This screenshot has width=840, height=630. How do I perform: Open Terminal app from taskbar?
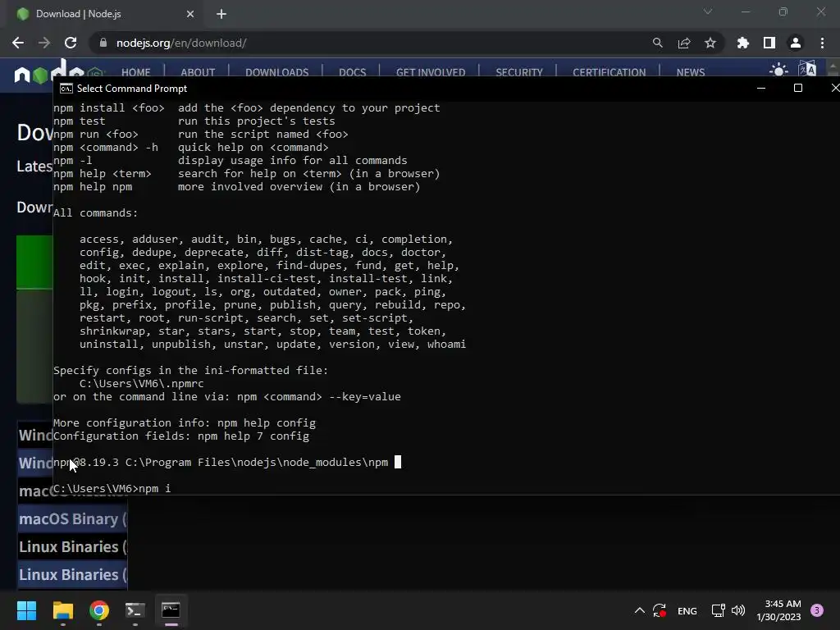135,610
